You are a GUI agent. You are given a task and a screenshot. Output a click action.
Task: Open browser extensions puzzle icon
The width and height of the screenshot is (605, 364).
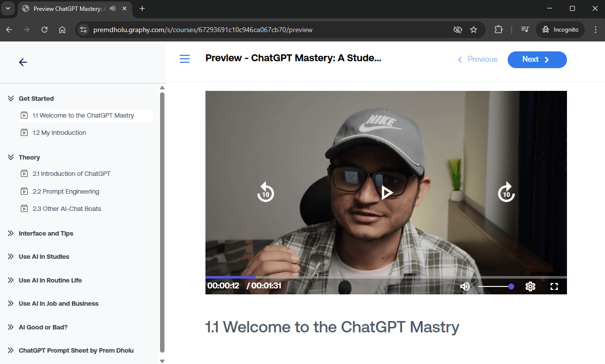[498, 30]
